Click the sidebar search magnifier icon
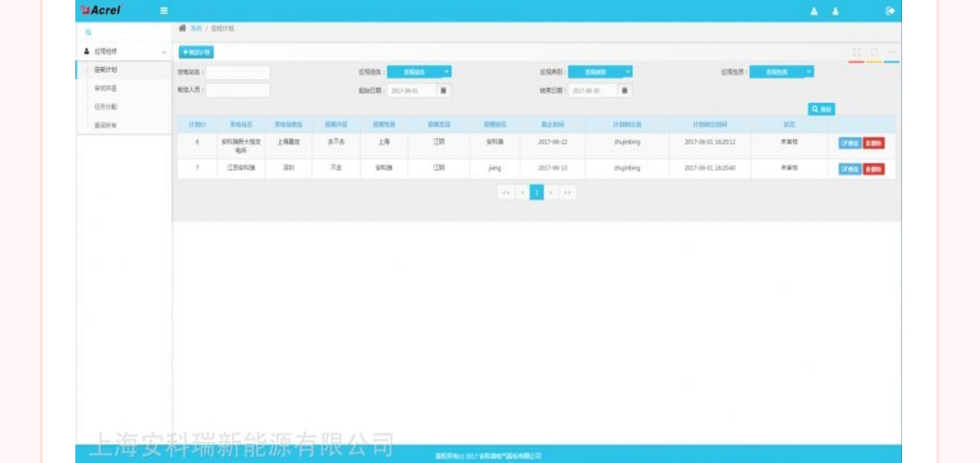This screenshot has height=463, width=980. pos(88,33)
